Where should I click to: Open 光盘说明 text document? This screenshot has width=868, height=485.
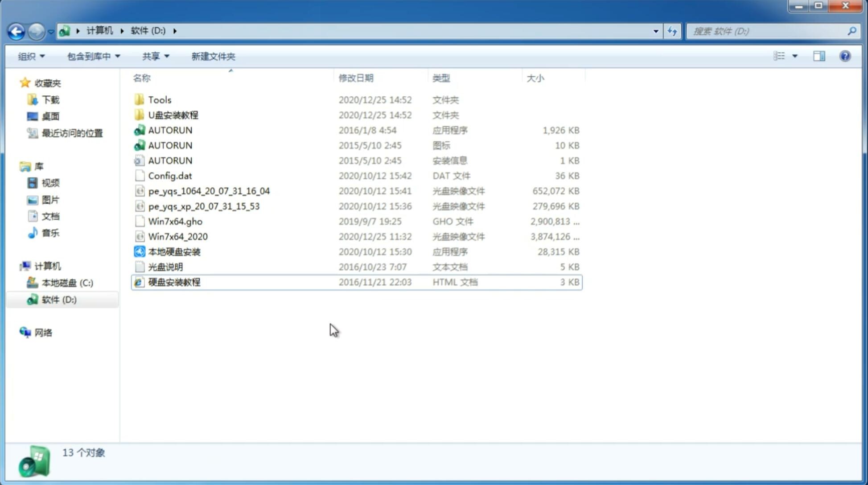pyautogui.click(x=166, y=266)
